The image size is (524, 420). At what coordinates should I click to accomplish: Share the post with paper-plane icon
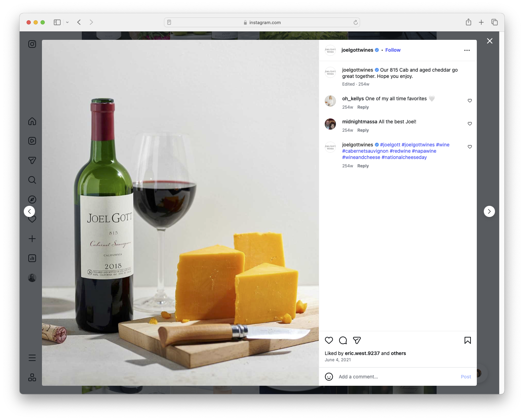tap(357, 340)
